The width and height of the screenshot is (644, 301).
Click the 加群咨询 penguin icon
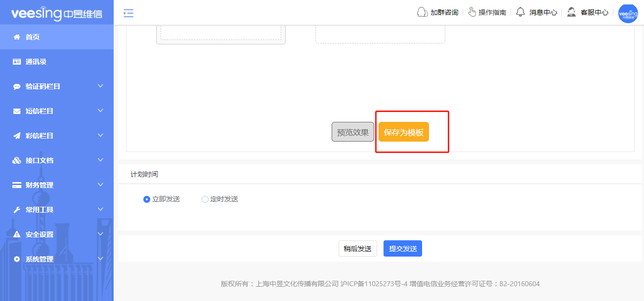422,12
